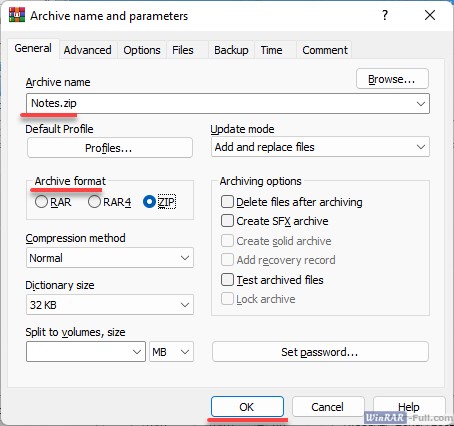This screenshot has width=454, height=426.
Task: Click the Set password... button
Action: pyautogui.click(x=320, y=352)
